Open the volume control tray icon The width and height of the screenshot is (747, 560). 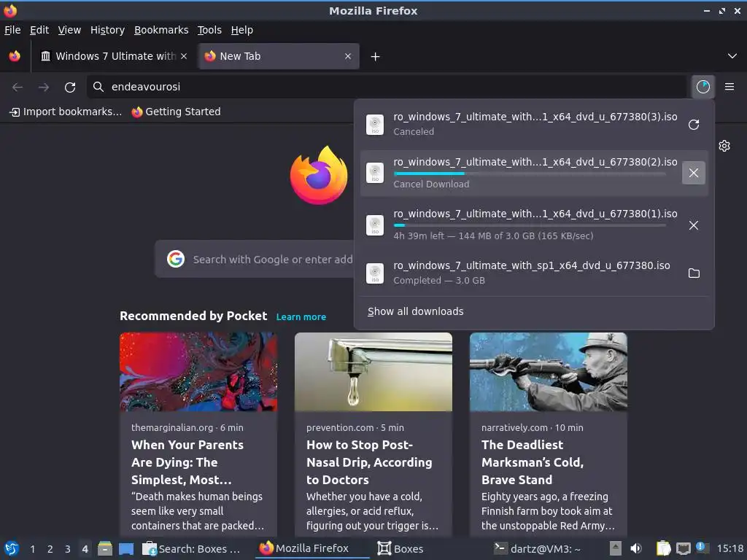(x=636, y=548)
